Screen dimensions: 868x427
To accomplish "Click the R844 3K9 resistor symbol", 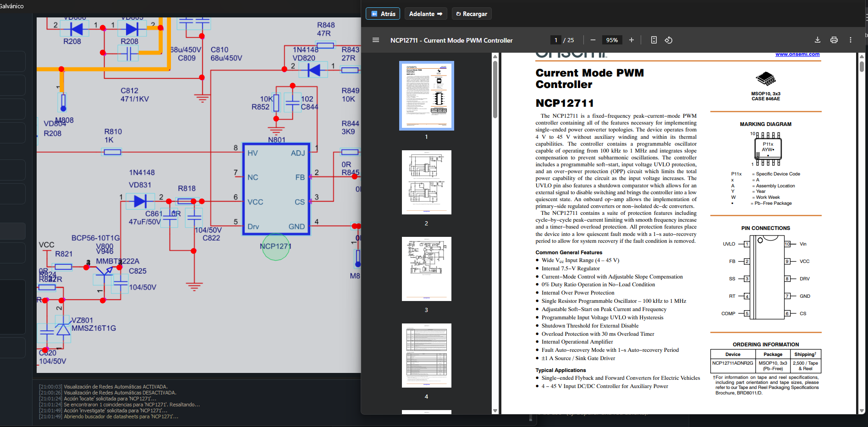I will 350,152.
